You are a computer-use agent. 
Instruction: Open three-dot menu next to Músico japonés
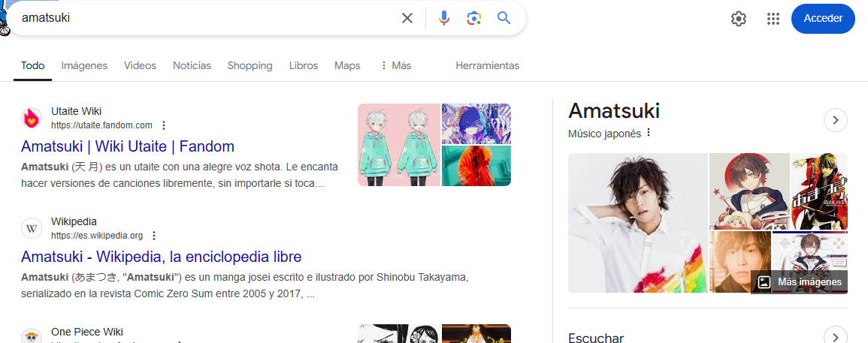(649, 133)
